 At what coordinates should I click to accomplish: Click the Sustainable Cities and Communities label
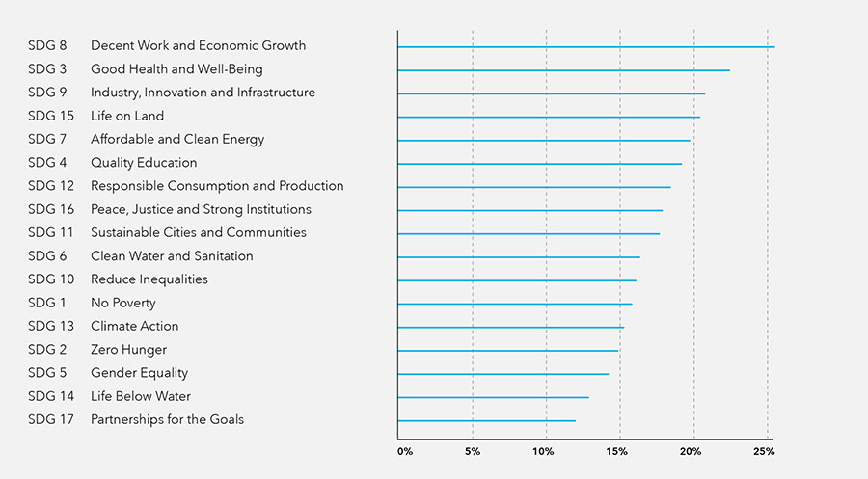[199, 232]
